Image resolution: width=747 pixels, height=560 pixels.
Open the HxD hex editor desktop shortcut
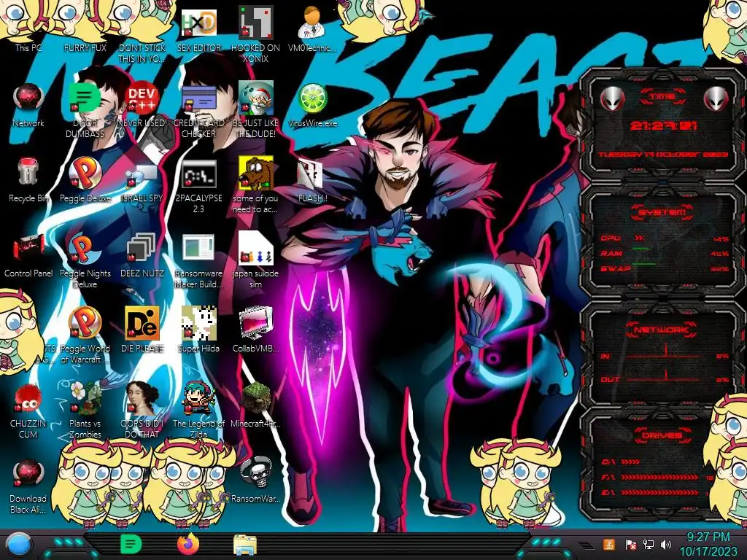[x=199, y=23]
